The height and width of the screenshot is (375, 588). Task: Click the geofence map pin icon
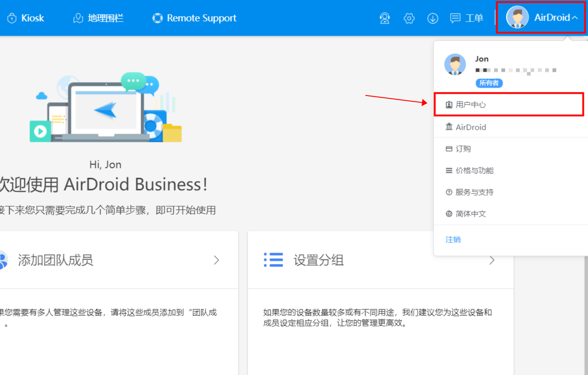[78, 18]
